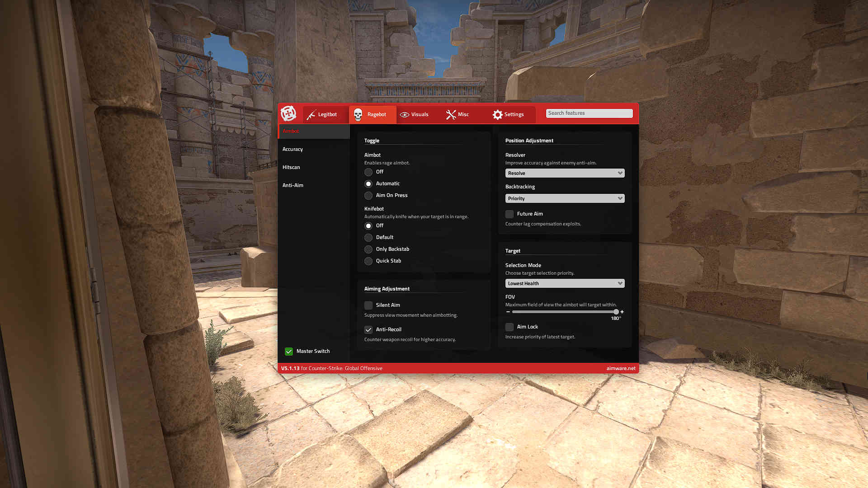The height and width of the screenshot is (488, 868).
Task: Open the Accuracy section in the sidebar
Action: pyautogui.click(x=293, y=150)
